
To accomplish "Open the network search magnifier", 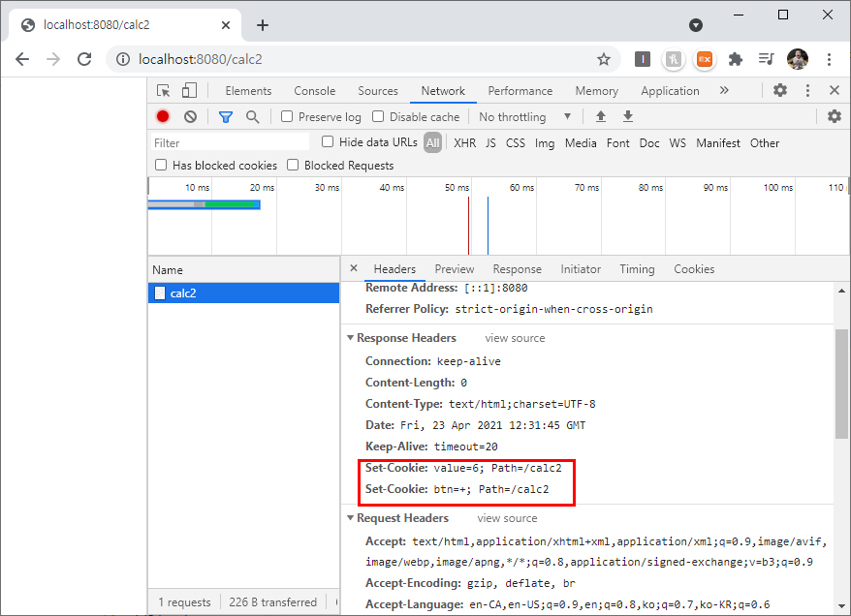I will 252,116.
